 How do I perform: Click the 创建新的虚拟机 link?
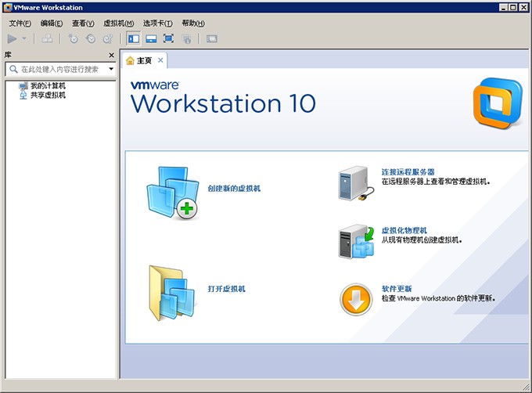(234, 189)
